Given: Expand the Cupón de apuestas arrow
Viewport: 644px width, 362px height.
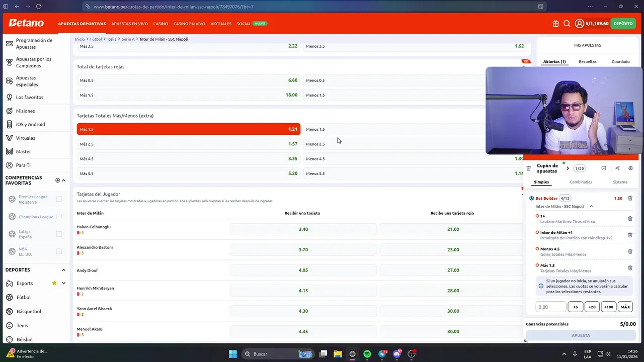Looking at the screenshot, I should tap(568, 168).
